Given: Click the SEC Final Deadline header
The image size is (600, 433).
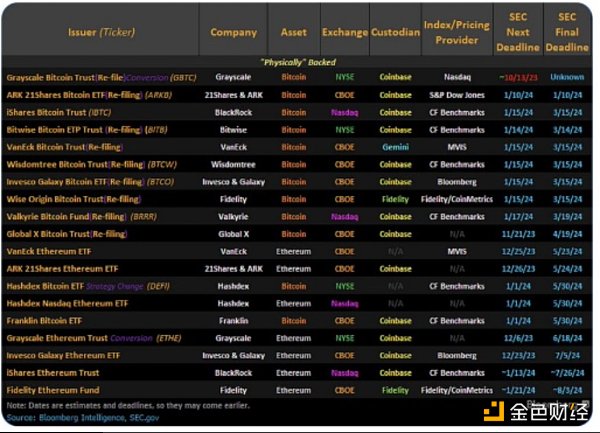Looking at the screenshot, I should point(567,33).
